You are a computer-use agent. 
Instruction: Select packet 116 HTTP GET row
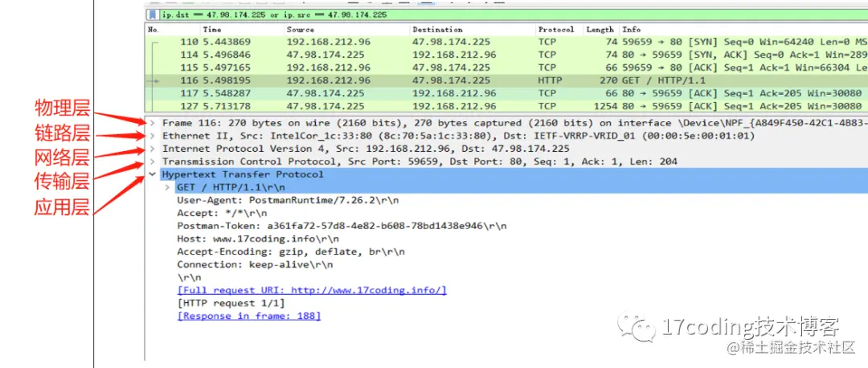tap(506, 81)
